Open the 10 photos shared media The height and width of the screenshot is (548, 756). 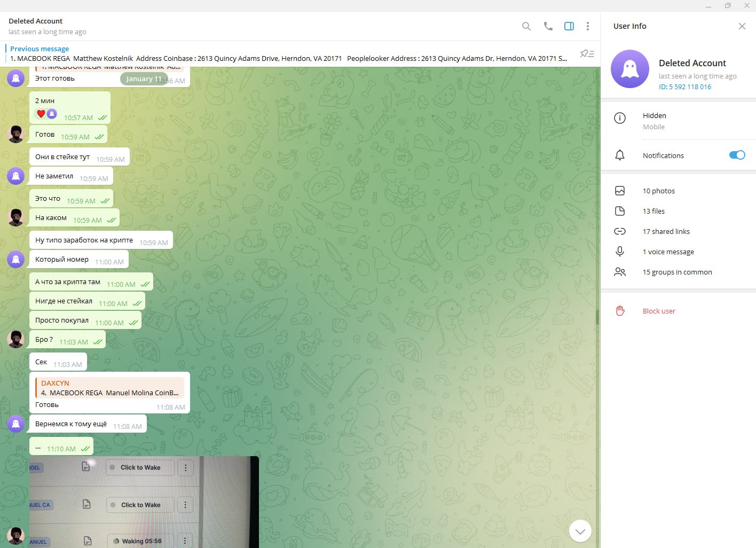click(x=678, y=191)
